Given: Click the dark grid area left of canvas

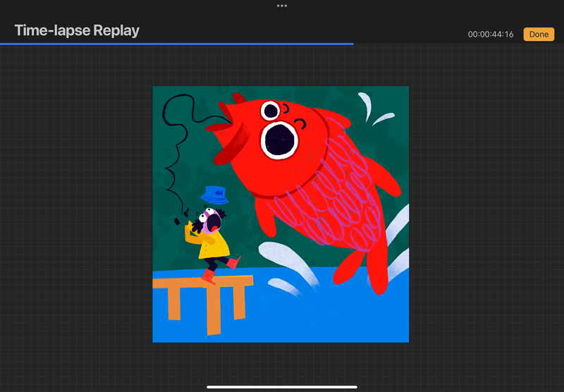Looking at the screenshot, I should [78, 212].
